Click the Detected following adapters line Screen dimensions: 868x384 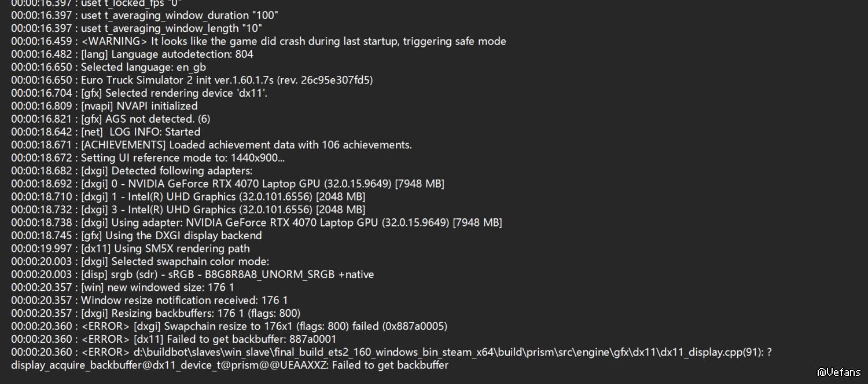(132, 171)
